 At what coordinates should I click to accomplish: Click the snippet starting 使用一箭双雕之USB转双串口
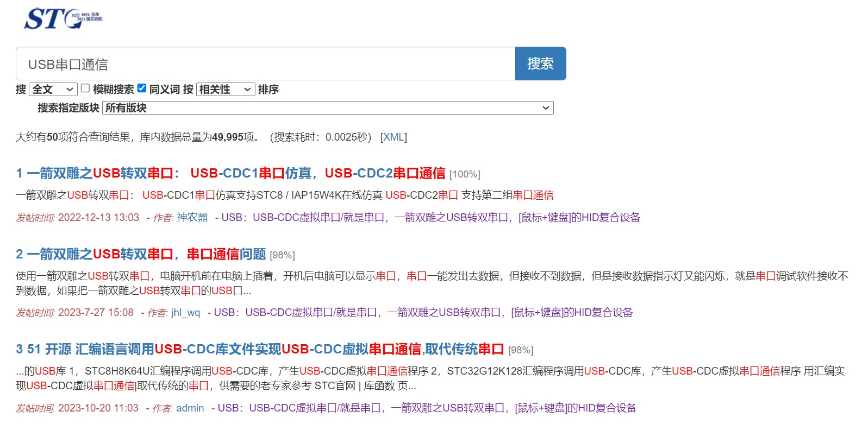[432, 283]
